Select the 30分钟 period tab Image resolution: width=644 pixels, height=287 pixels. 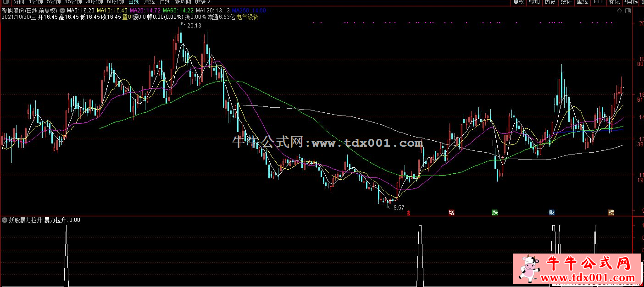[x=94, y=2]
